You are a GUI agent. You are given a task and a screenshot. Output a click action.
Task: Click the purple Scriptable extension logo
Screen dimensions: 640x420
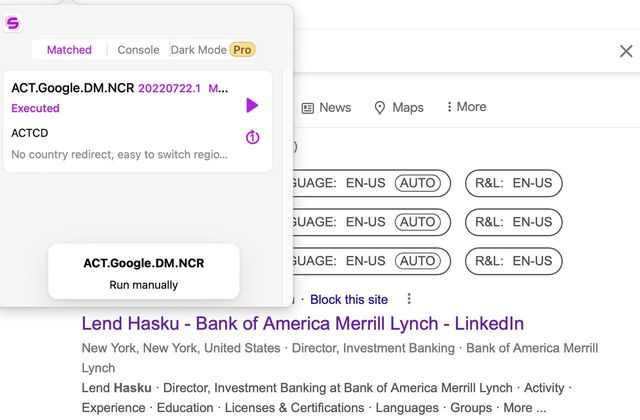13,23
